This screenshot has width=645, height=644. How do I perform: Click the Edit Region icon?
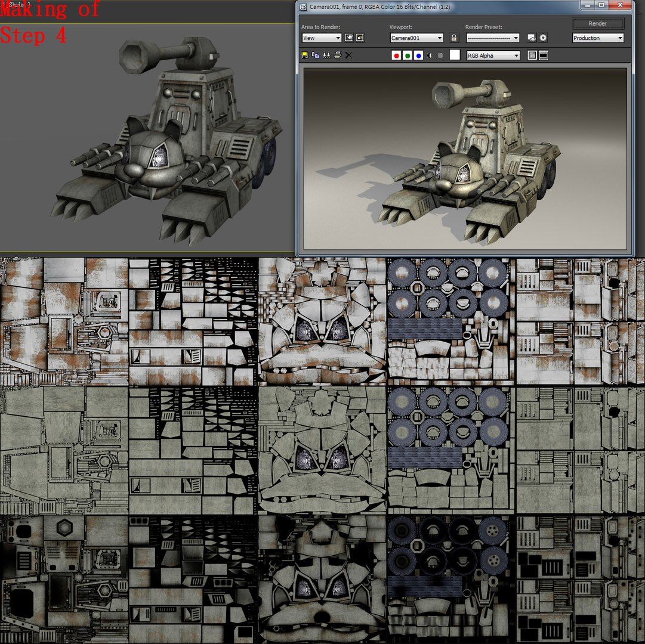(x=349, y=38)
